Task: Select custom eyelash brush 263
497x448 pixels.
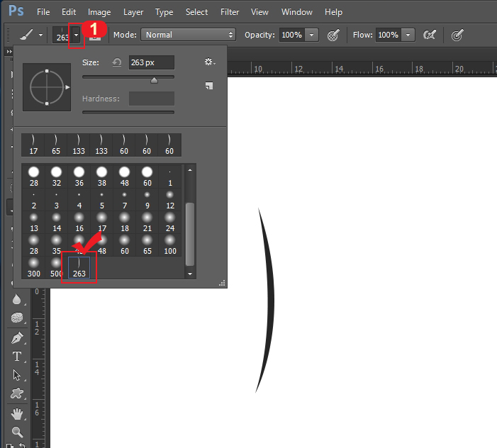Action: tap(79, 267)
